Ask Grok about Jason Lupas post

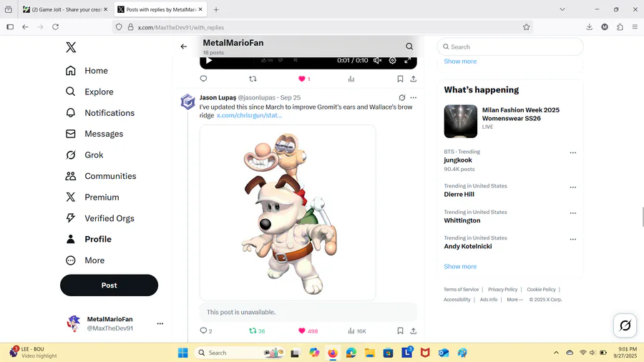click(x=402, y=98)
